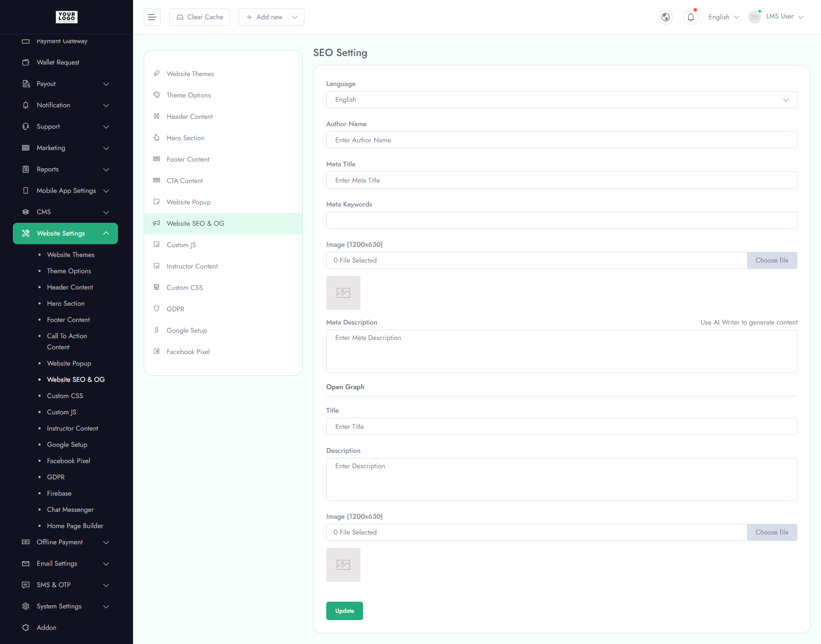Expand the Support submenu chevron
The image size is (821, 644).
point(106,127)
